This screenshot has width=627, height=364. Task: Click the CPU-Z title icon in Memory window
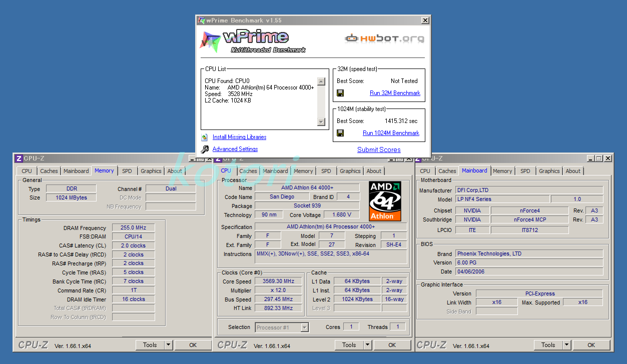pos(19,158)
